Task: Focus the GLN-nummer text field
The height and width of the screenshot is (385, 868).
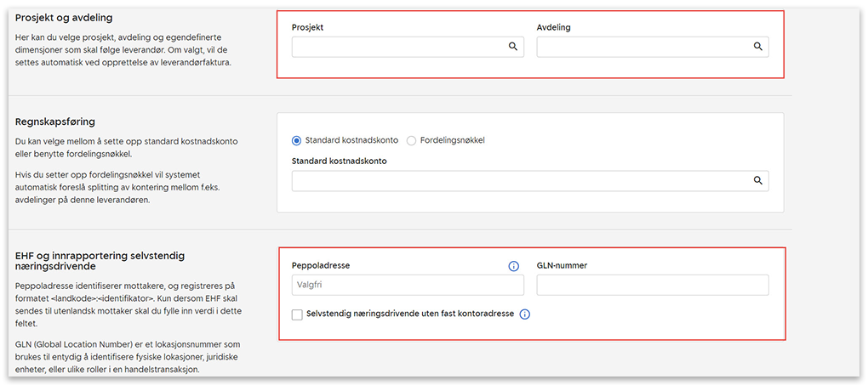Action: pos(652,286)
